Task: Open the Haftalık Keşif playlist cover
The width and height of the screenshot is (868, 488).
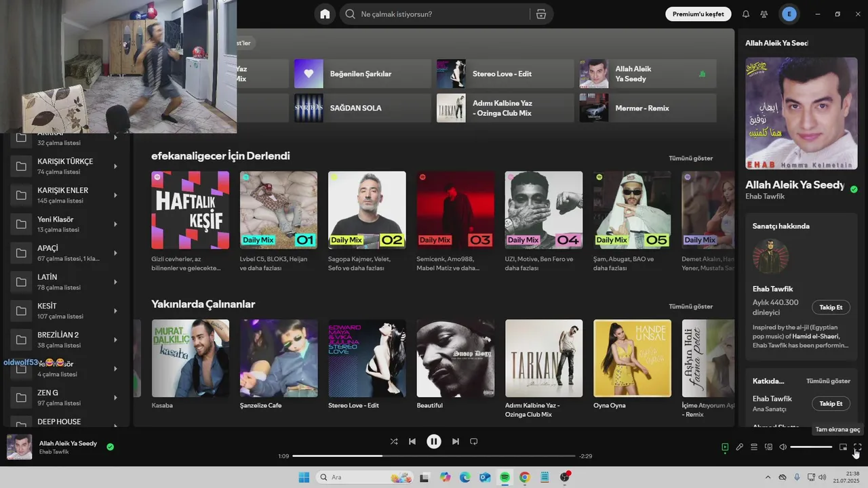Action: pos(191,210)
